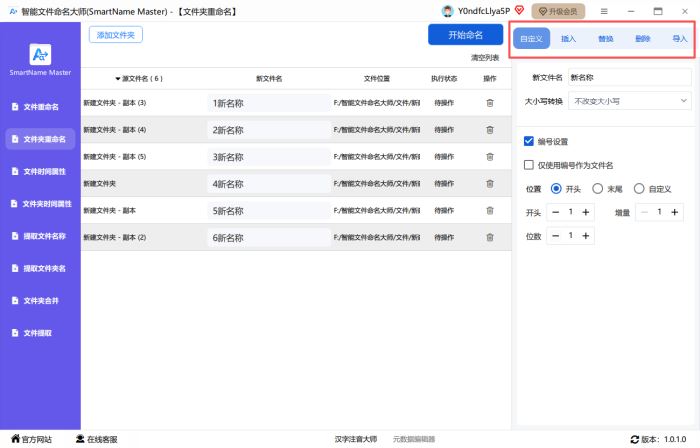Open 文件重命名 in sidebar

click(40, 107)
